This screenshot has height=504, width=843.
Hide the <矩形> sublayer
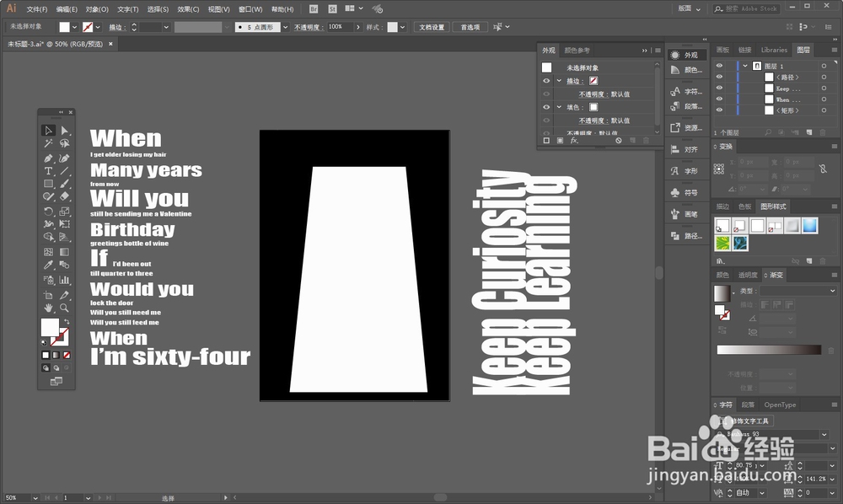click(719, 110)
